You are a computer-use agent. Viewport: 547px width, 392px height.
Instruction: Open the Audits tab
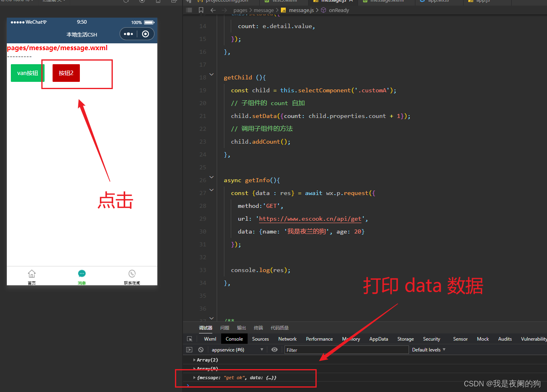[505, 339]
